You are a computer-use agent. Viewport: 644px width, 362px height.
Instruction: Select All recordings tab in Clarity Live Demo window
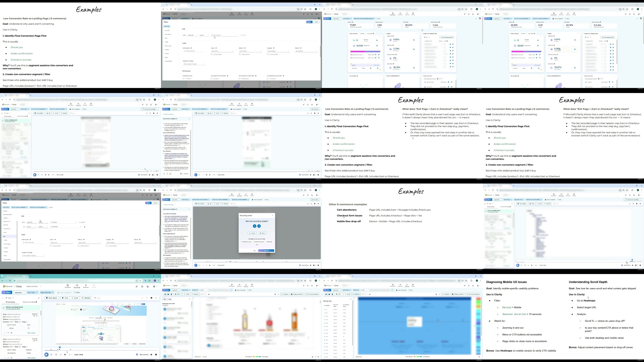pyautogui.click(x=10, y=302)
